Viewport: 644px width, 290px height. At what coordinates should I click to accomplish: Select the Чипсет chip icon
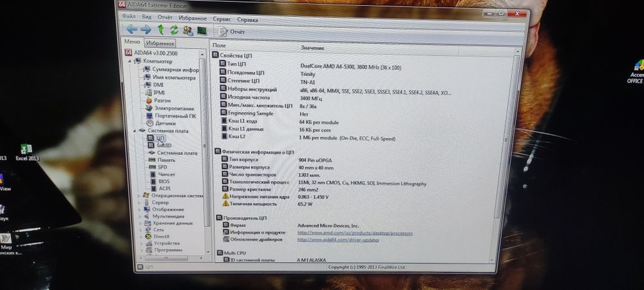pos(152,175)
